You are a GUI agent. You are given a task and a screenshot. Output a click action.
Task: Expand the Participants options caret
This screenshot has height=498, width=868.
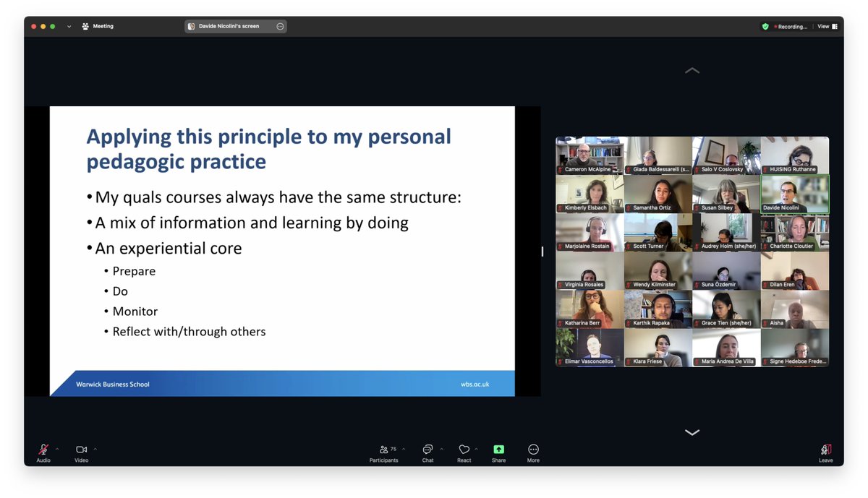(x=404, y=449)
